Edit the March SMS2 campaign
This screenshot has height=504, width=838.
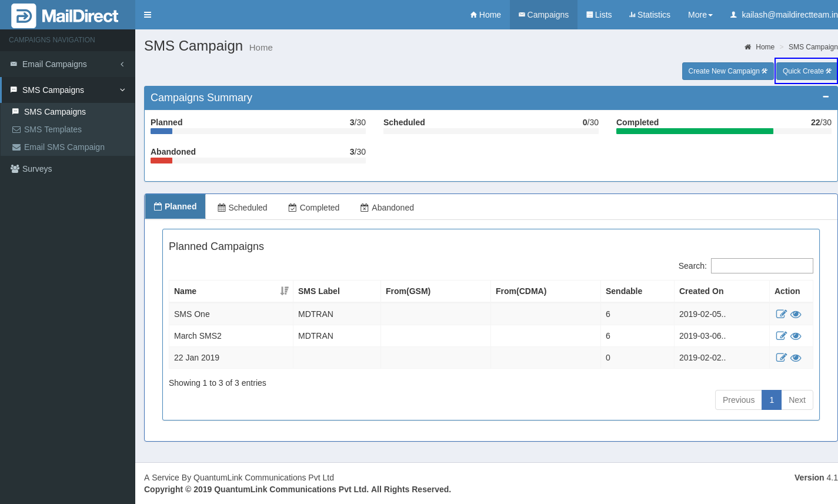pos(781,336)
